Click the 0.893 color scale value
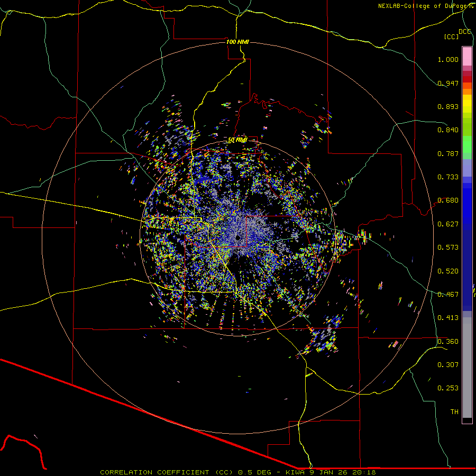Image resolution: width=476 pixels, height=476 pixels. (x=448, y=106)
